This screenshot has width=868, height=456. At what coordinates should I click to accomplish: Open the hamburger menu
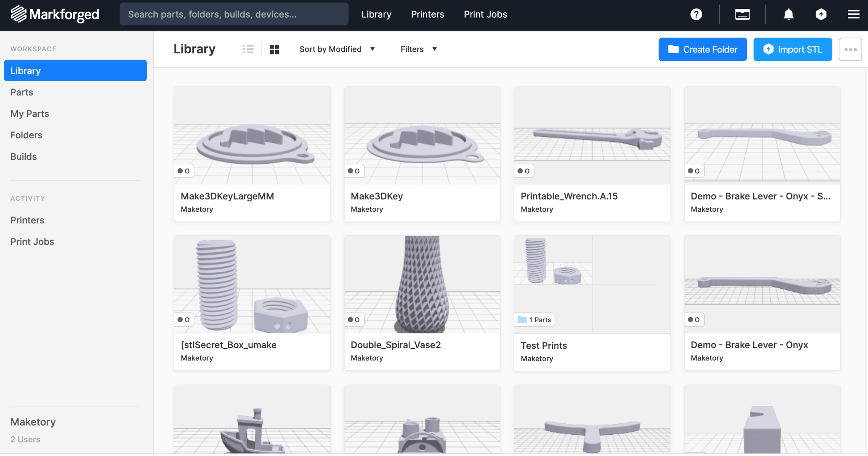tap(853, 14)
